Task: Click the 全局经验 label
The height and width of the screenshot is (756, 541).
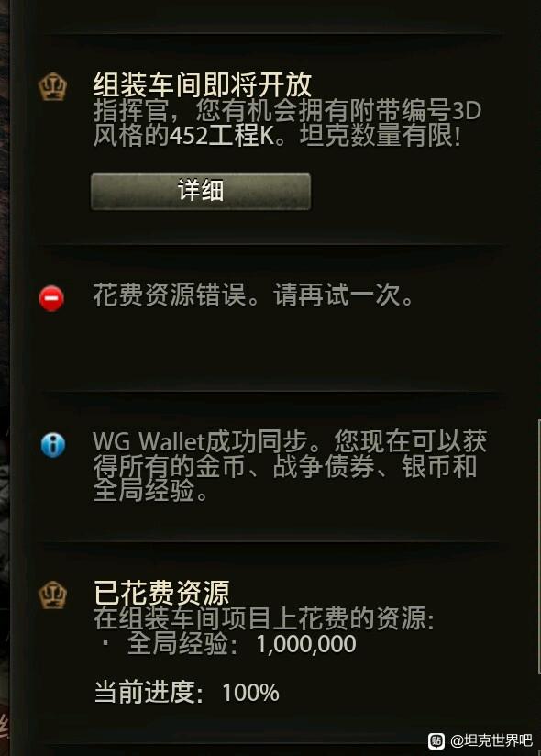Action: 177,644
